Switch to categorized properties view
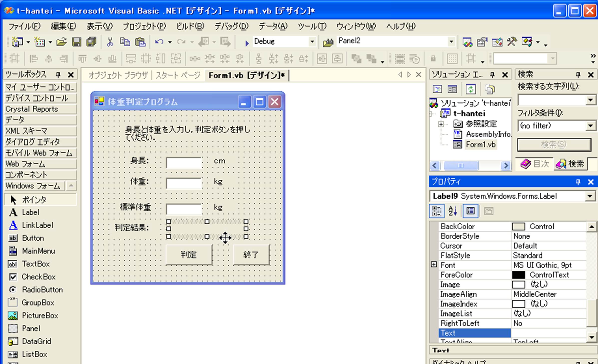The image size is (598, 364). (x=437, y=211)
